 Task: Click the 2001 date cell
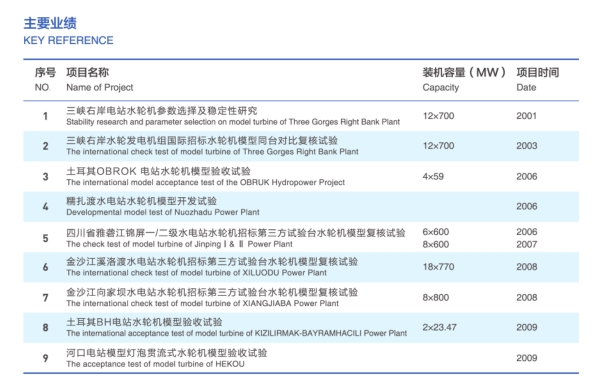coord(526,116)
